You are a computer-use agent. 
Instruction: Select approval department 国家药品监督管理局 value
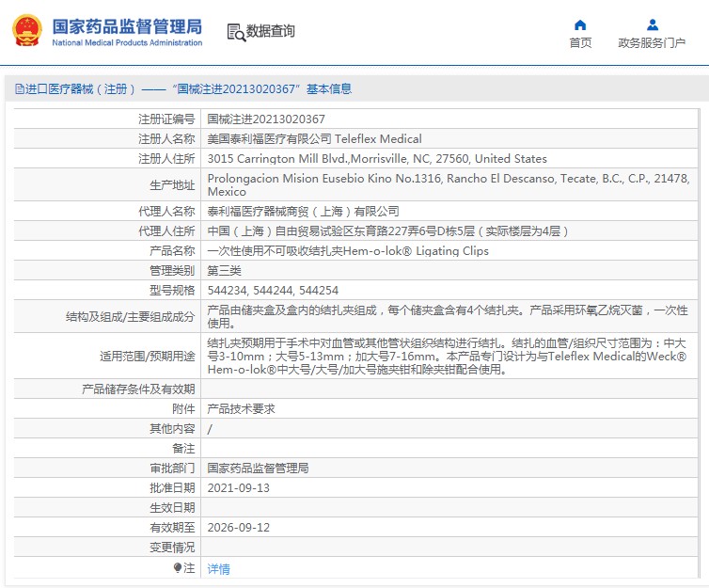pyautogui.click(x=258, y=469)
